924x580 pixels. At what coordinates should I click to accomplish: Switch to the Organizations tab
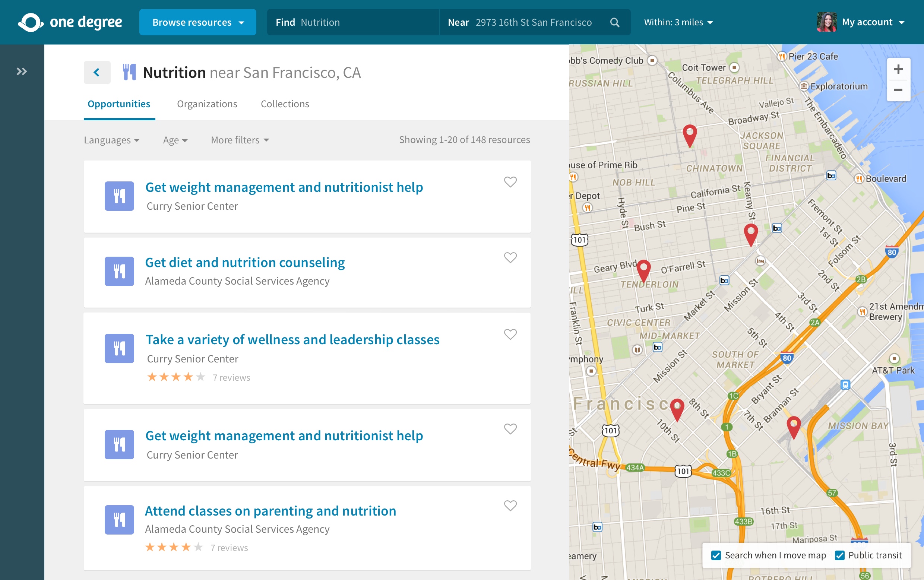coord(207,104)
